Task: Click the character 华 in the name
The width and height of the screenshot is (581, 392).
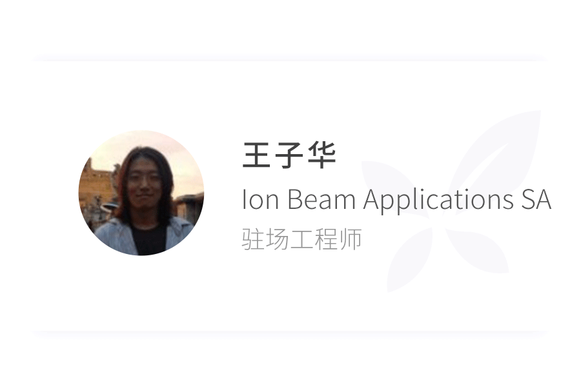Action: coord(322,155)
